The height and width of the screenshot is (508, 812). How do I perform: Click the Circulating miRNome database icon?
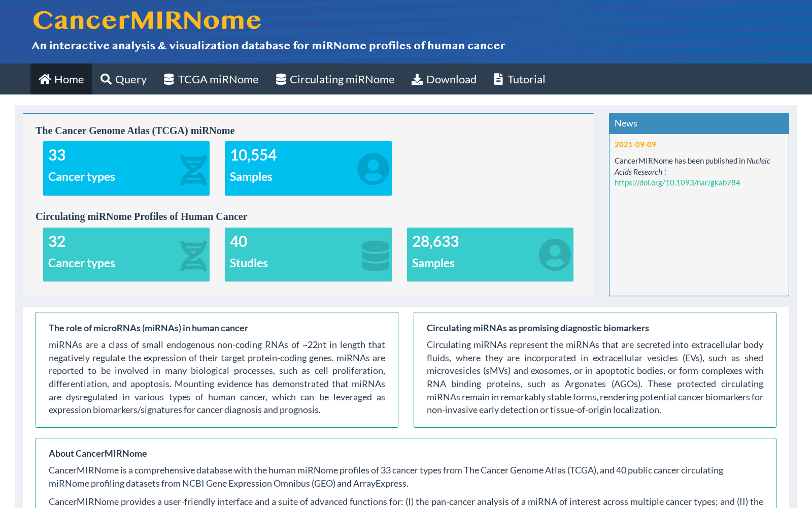pyautogui.click(x=281, y=79)
